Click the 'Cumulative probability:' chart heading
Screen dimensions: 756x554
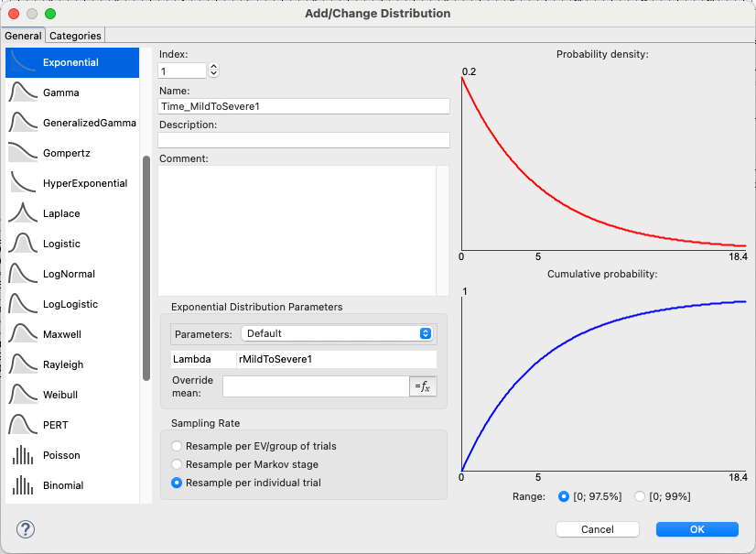(602, 274)
